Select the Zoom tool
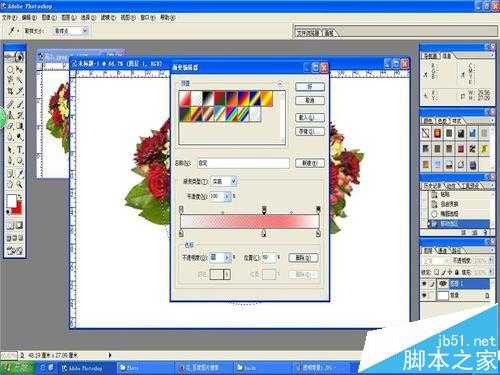Image resolution: width=500 pixels, height=375 pixels. [20, 184]
